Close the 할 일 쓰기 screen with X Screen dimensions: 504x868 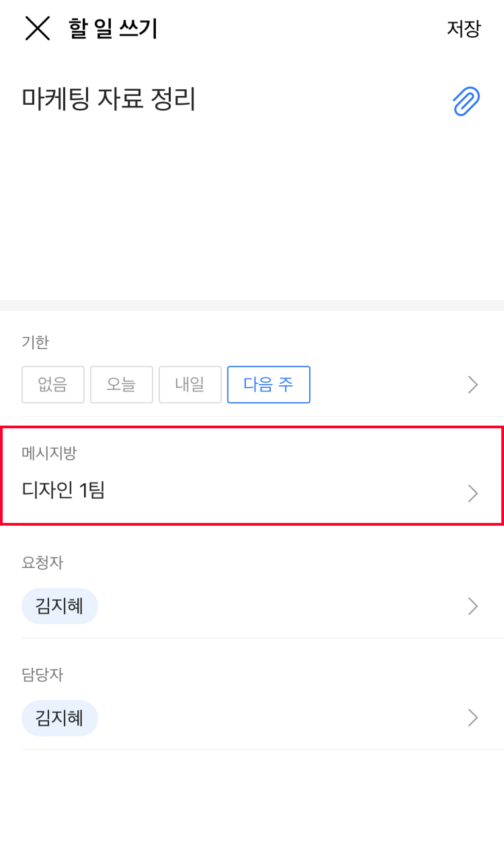click(37, 28)
